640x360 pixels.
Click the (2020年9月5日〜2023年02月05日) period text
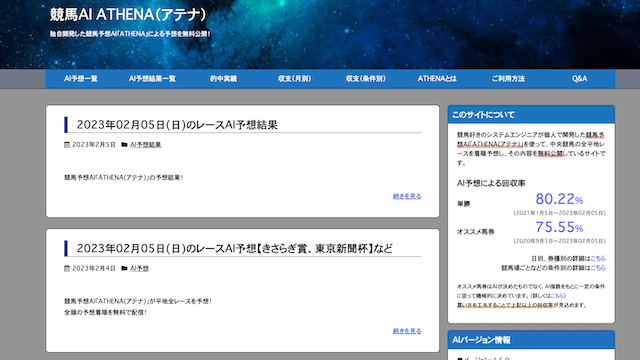coord(560,241)
